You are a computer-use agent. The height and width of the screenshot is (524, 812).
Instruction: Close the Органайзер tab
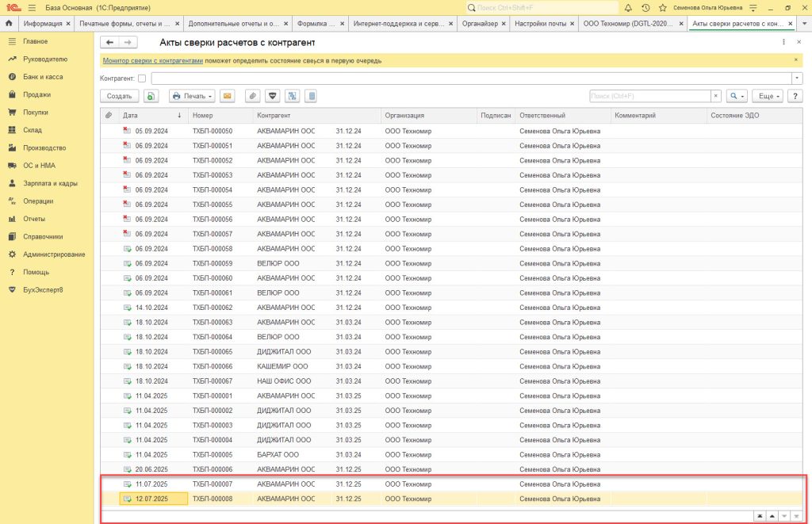click(504, 24)
